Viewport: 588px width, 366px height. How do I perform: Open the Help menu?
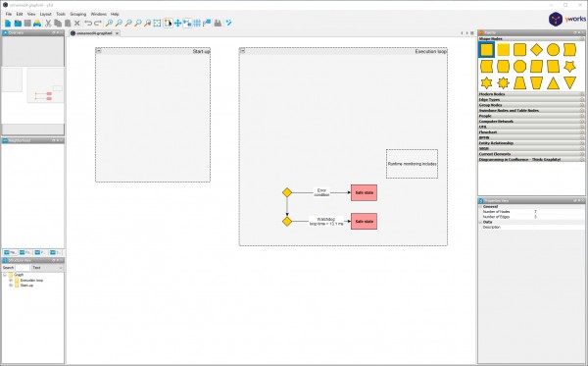[x=115, y=14]
